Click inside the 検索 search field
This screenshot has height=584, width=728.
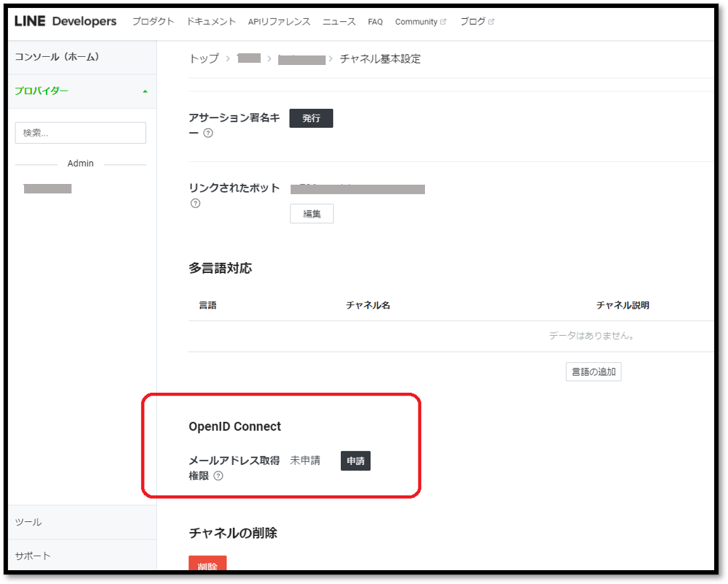point(80,133)
